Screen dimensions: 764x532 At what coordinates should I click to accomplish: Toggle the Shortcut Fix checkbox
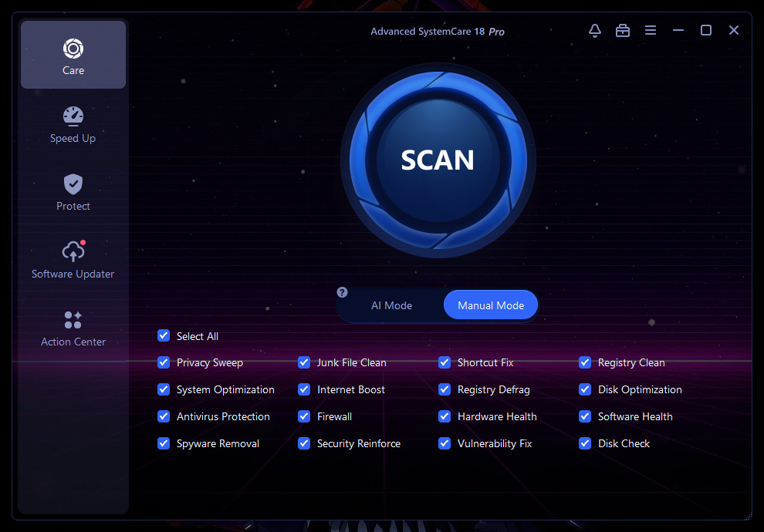[445, 362]
